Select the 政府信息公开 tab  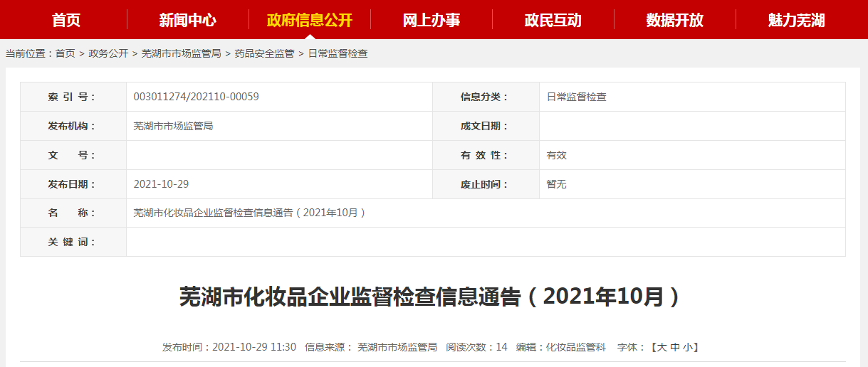[310, 20]
